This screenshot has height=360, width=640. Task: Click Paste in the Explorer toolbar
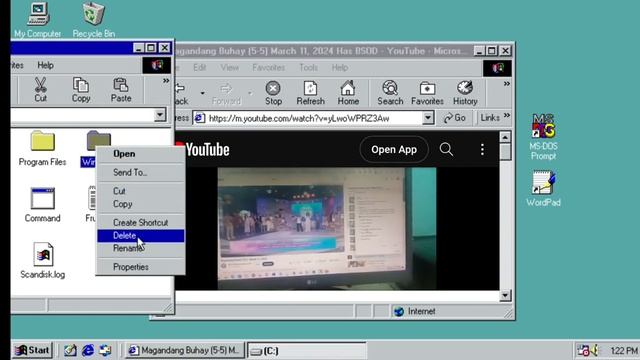tap(121, 89)
